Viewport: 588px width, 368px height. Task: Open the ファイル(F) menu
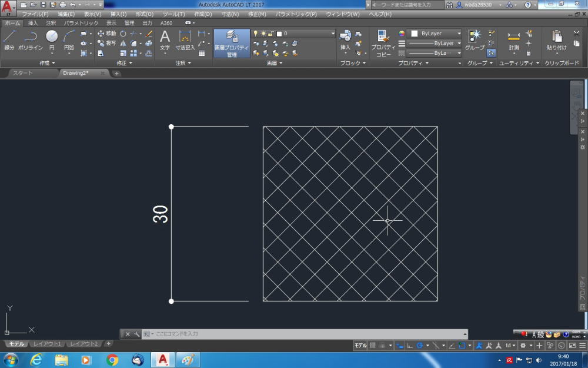coord(35,14)
